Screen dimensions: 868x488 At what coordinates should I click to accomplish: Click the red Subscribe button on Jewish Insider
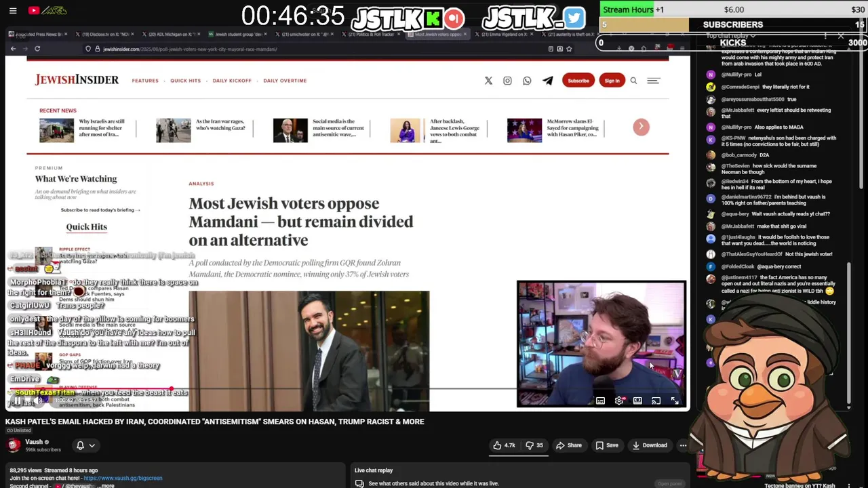[x=578, y=81]
